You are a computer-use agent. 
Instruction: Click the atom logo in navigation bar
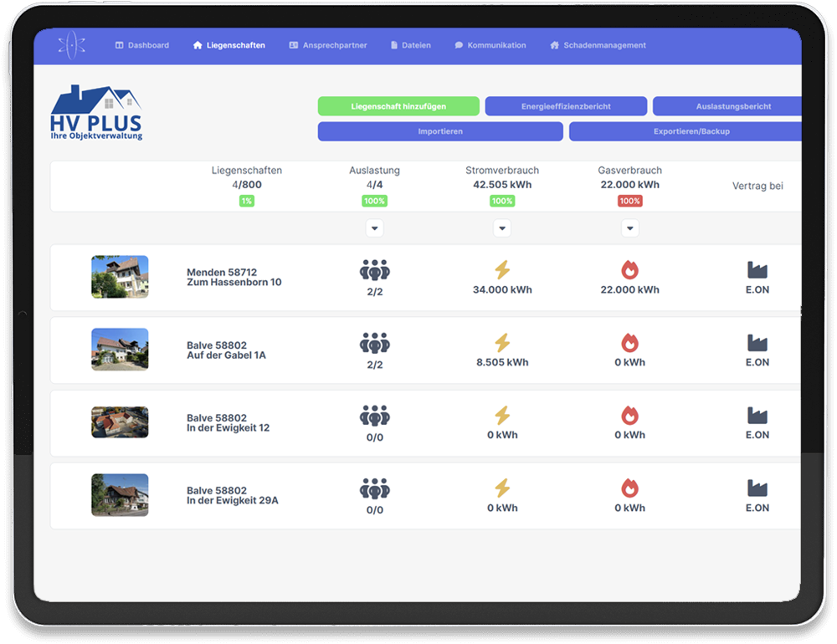(x=72, y=45)
